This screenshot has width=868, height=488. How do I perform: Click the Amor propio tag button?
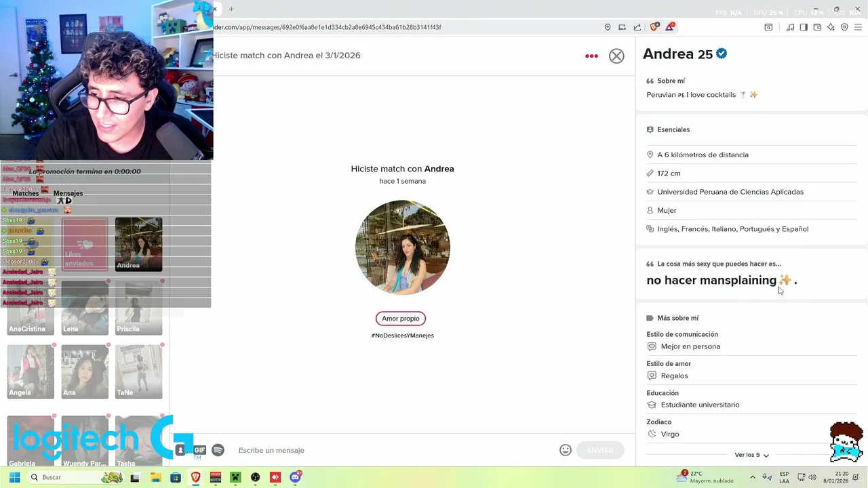click(x=401, y=319)
